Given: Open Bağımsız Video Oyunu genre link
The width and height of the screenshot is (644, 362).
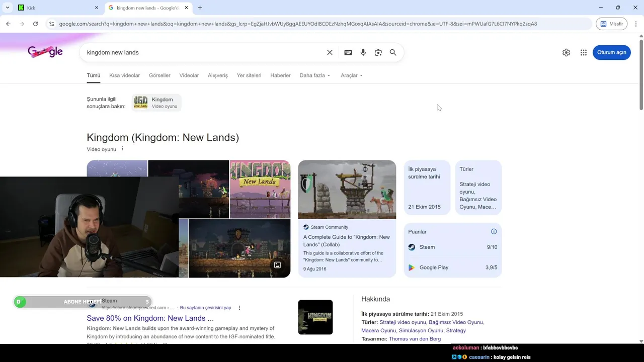Looking at the screenshot, I should (456, 322).
